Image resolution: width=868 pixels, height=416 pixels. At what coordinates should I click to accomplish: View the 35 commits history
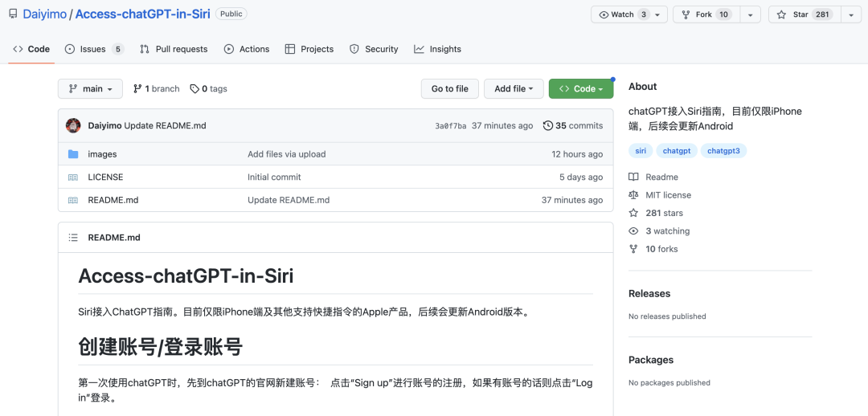(573, 125)
